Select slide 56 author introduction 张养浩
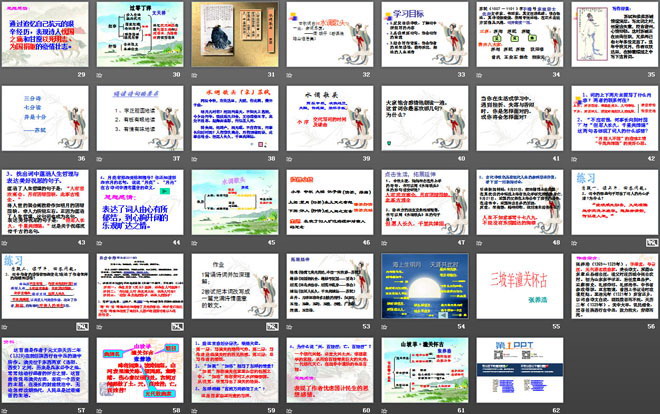The height and width of the screenshot is (414, 660). (615, 286)
